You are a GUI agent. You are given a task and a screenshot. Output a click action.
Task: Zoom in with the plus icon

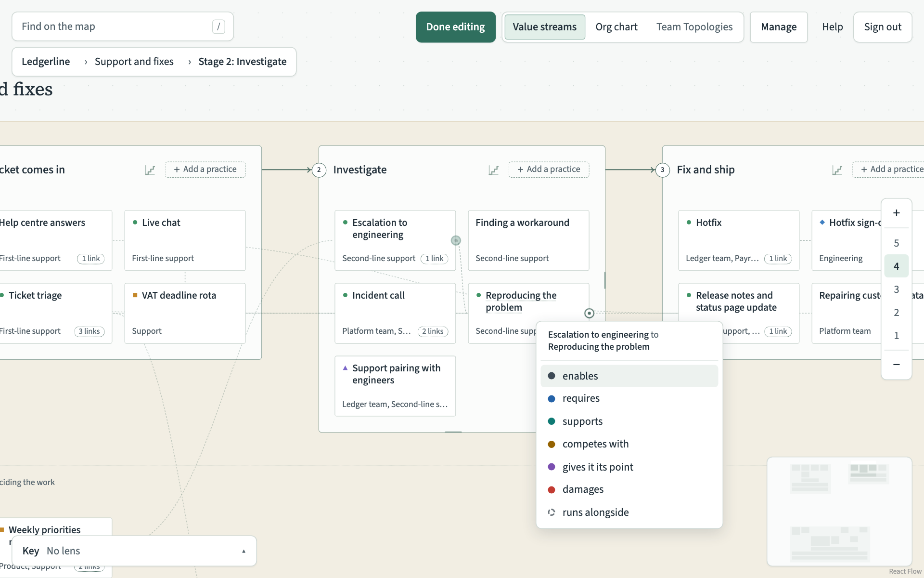[896, 213]
